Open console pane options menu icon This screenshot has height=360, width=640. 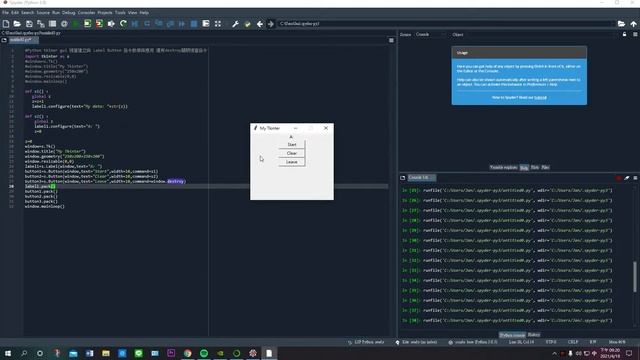point(636,178)
